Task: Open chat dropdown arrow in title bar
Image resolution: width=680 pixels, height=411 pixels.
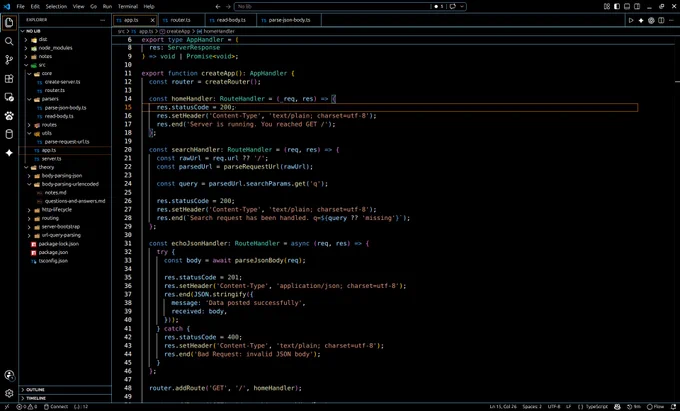Action: pyautogui.click(x=462, y=7)
